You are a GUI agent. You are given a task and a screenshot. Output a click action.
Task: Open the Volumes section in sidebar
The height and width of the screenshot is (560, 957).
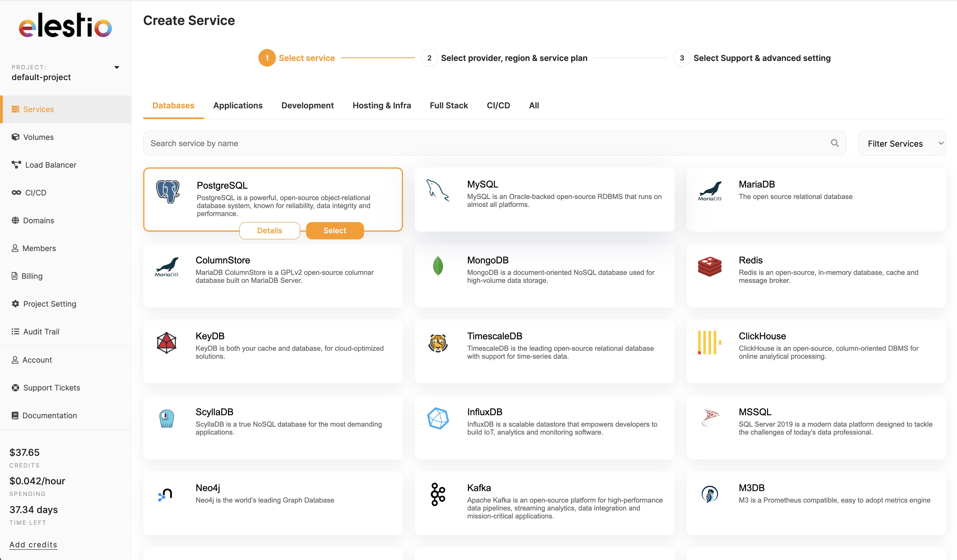pos(38,137)
